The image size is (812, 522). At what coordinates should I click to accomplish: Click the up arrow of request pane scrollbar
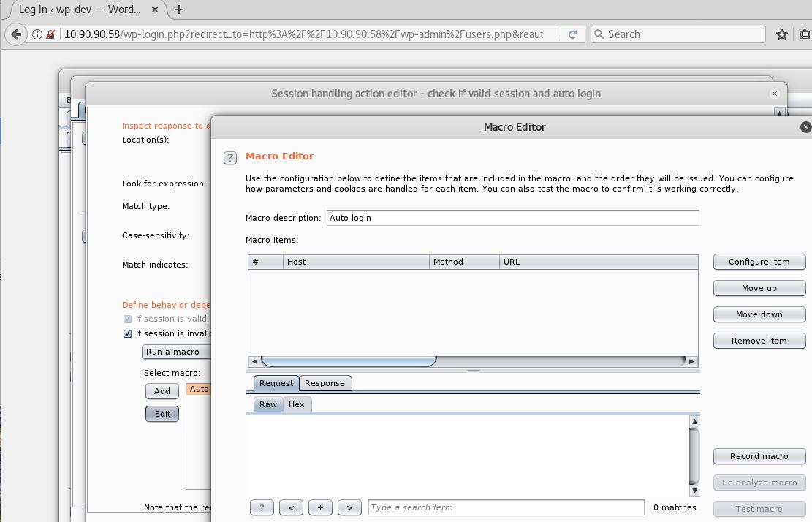(694, 422)
